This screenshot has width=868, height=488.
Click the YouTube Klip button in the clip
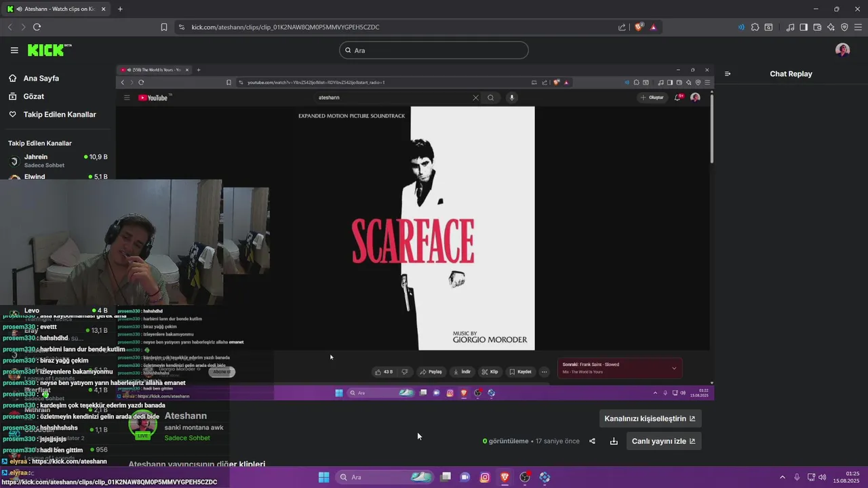(x=490, y=371)
